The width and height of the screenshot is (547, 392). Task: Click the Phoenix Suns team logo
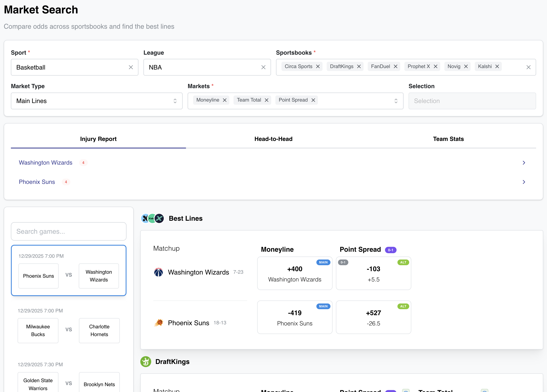[159, 323]
